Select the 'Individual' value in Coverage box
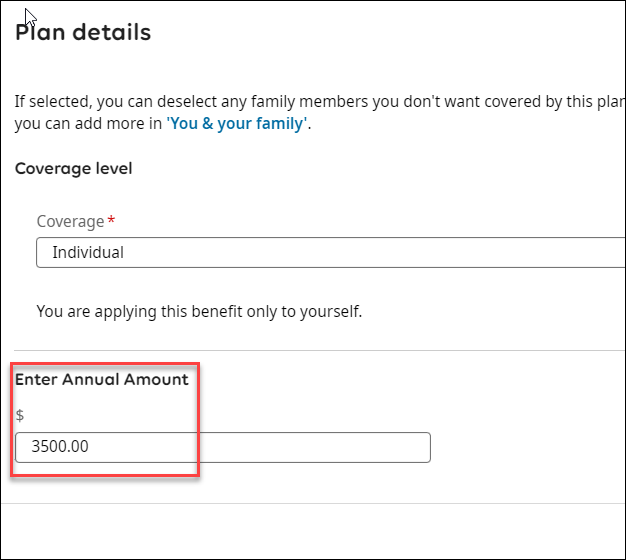 88,253
